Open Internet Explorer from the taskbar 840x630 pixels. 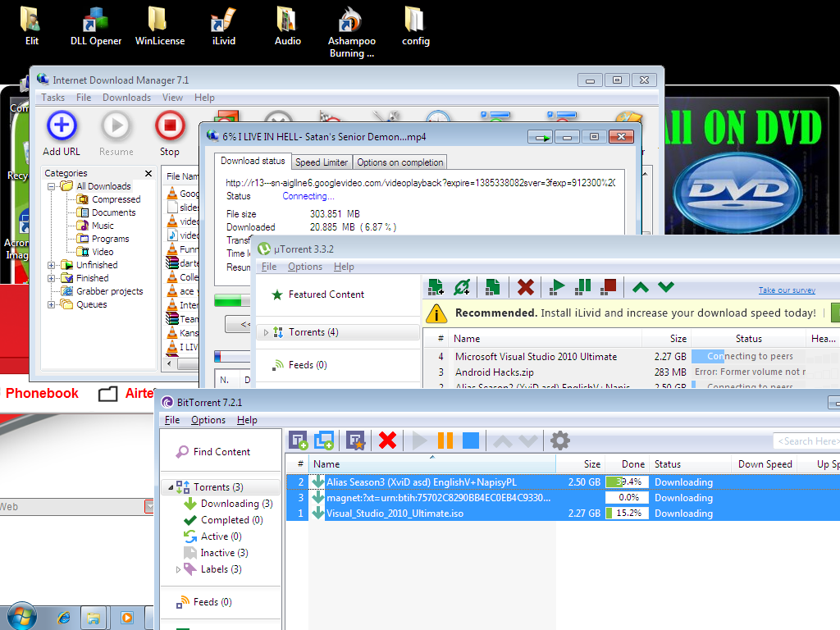pos(64,618)
